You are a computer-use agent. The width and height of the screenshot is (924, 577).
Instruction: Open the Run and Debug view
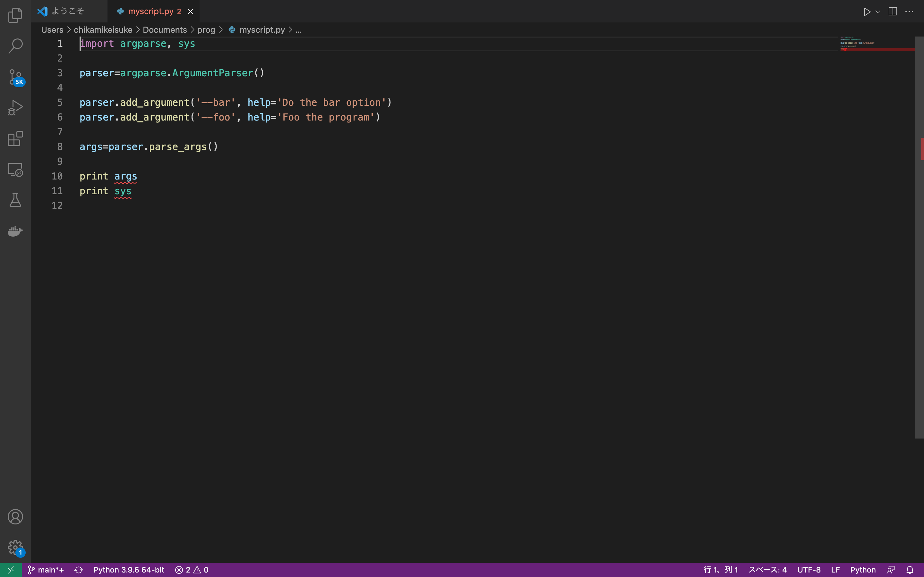click(15, 108)
